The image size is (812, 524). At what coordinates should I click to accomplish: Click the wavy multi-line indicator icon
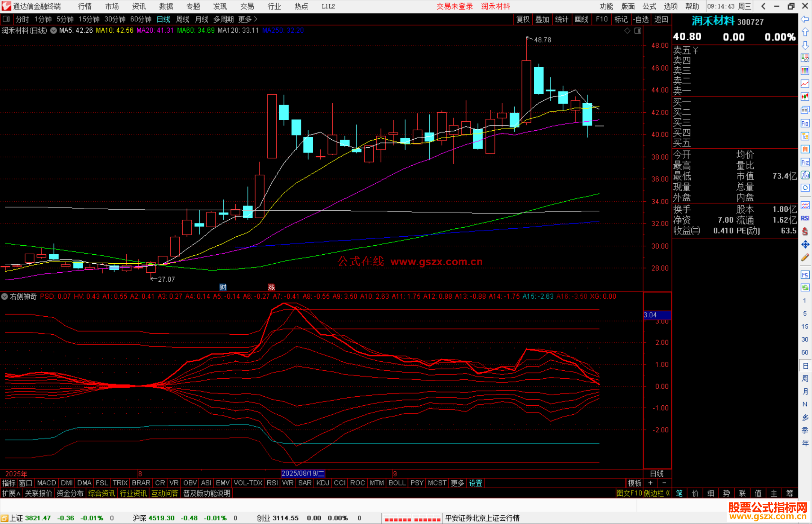point(805,205)
